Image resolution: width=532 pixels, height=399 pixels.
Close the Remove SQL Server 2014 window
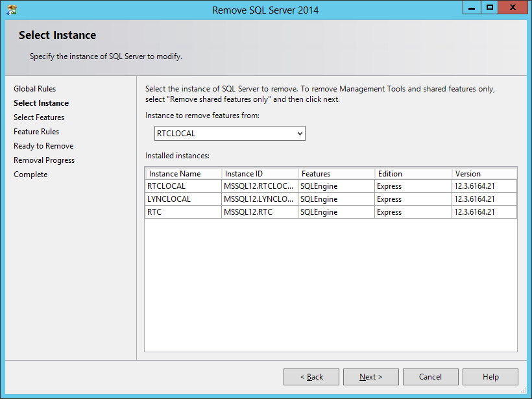(x=513, y=8)
